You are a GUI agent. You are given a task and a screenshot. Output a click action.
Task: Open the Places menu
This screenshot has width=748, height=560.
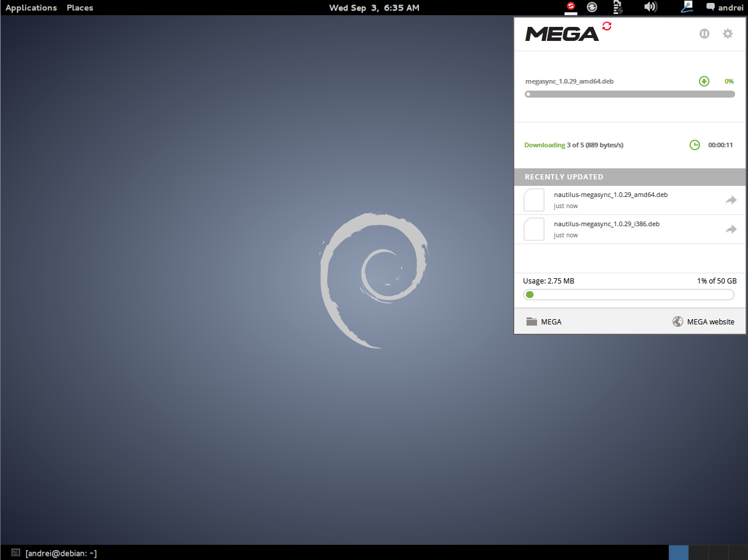(x=80, y=8)
